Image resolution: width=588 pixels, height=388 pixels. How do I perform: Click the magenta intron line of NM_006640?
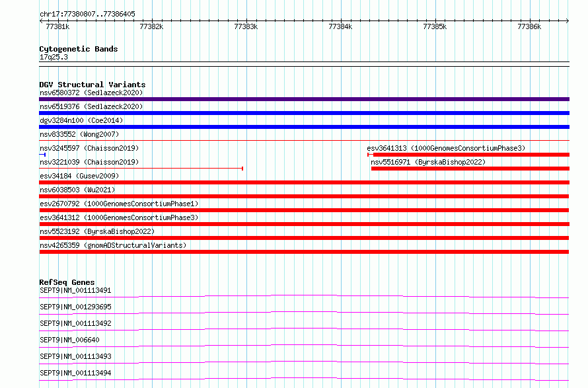click(304, 346)
